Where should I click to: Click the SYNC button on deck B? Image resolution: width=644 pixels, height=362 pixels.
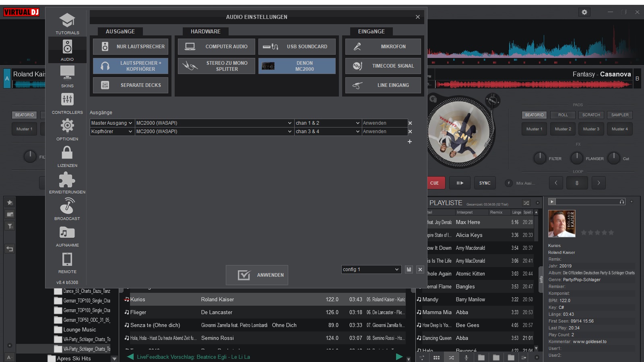click(485, 183)
